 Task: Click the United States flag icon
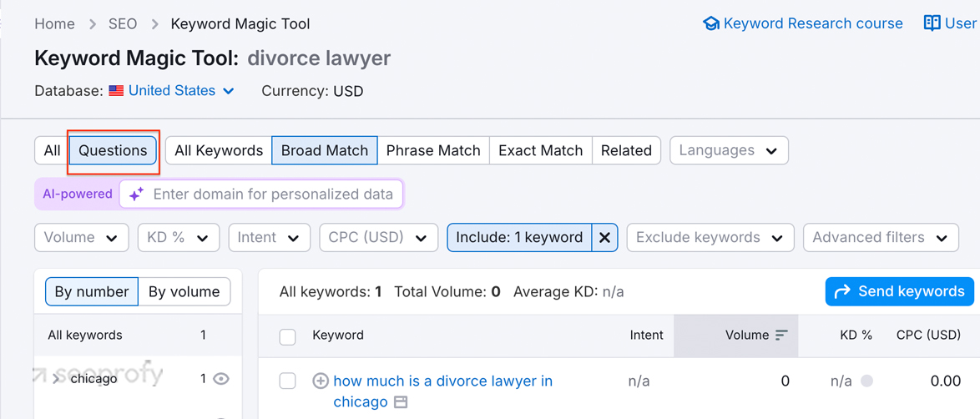click(116, 91)
